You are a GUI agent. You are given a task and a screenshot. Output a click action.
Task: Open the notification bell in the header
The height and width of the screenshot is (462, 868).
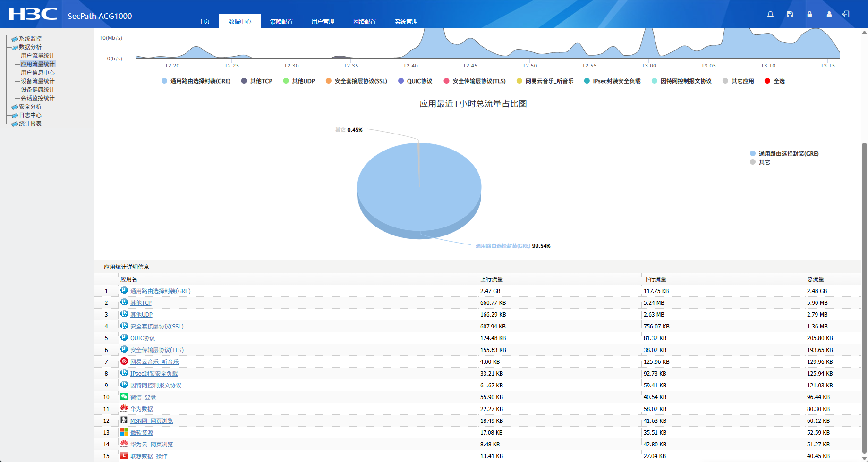tap(770, 14)
